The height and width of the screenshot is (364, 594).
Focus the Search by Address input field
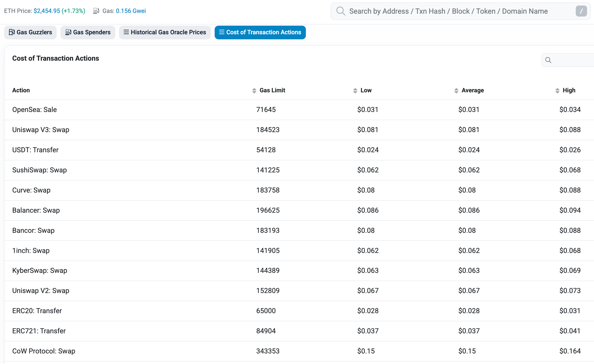[x=461, y=11]
